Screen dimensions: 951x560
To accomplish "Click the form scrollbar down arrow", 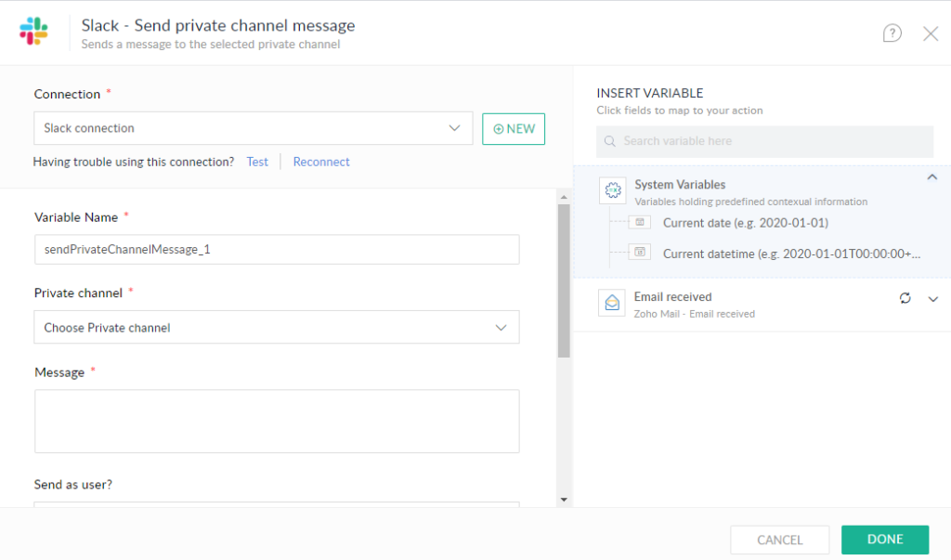I will click(564, 500).
